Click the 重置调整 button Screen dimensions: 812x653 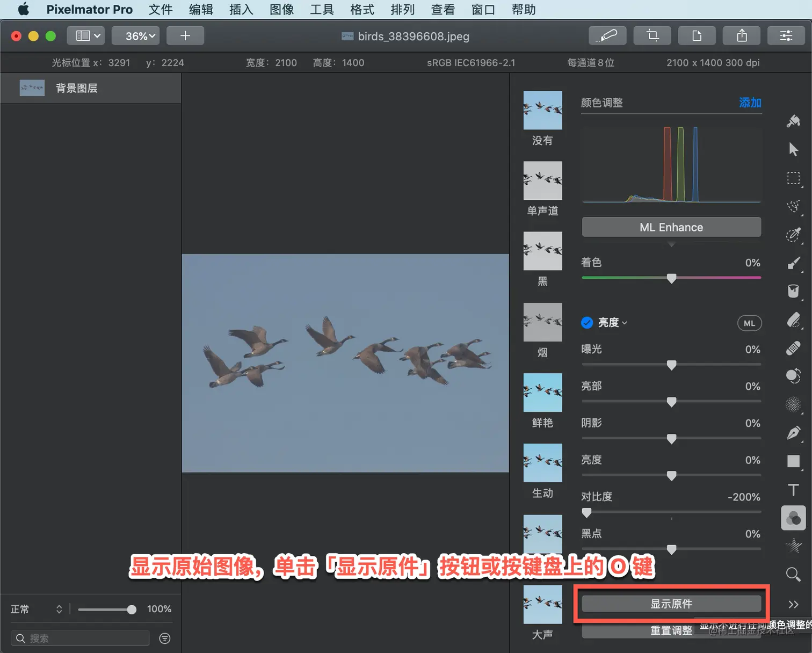tap(671, 630)
